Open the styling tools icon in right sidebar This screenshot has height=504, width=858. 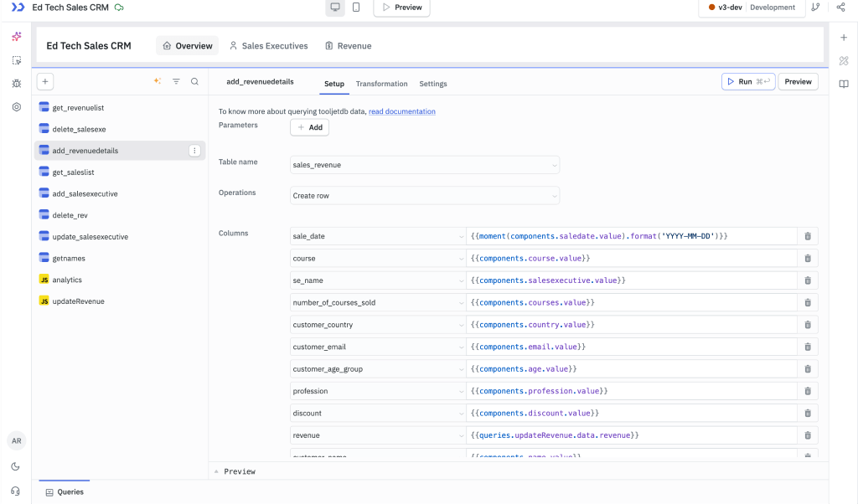tap(844, 60)
